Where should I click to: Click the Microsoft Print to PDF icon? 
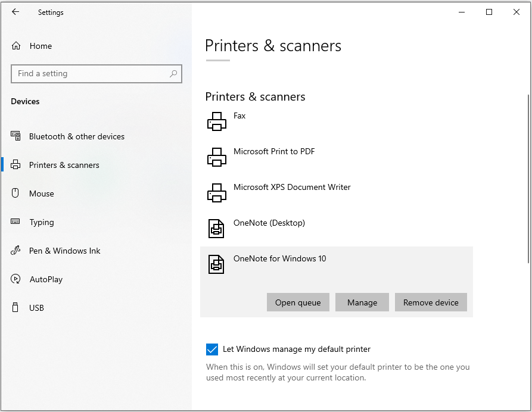(216, 157)
